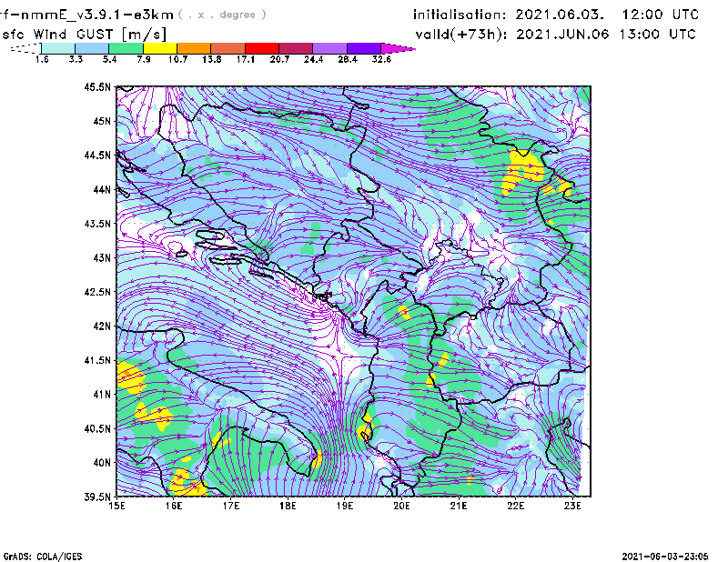The width and height of the screenshot is (728, 562).
Task: Click the 'GrADS: COLA/IGES' credit text
Action: click(42, 557)
